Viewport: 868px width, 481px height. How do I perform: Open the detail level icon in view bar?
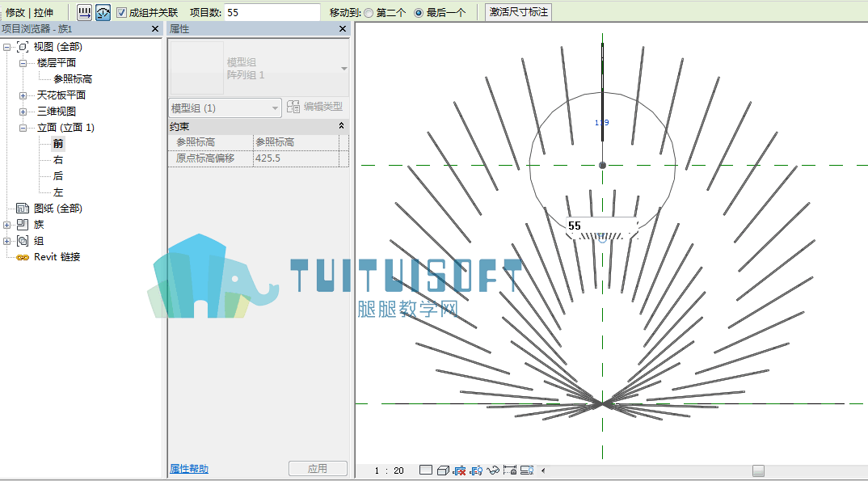[x=426, y=470]
